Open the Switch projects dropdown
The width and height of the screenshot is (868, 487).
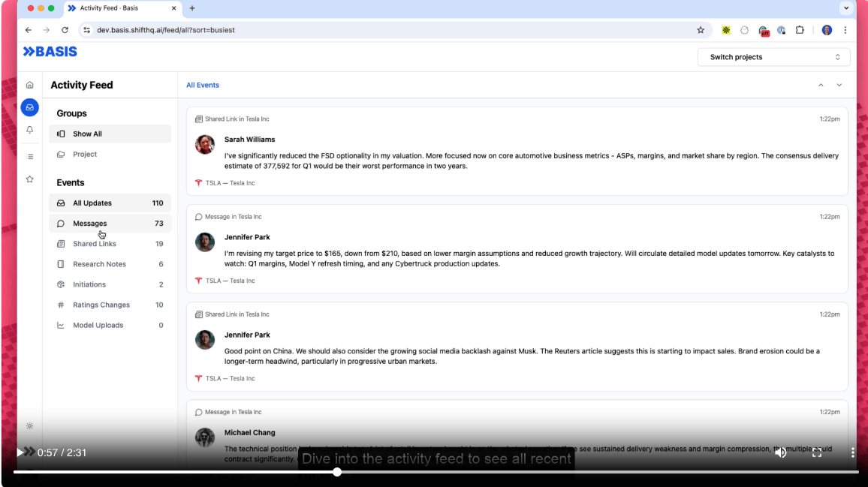[774, 57]
